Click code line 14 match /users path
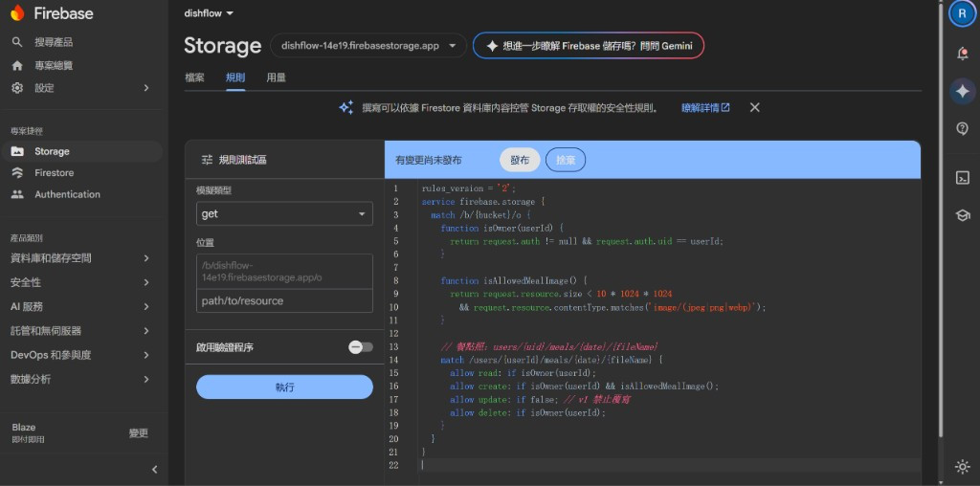The height and width of the screenshot is (486, 980). [x=550, y=361]
